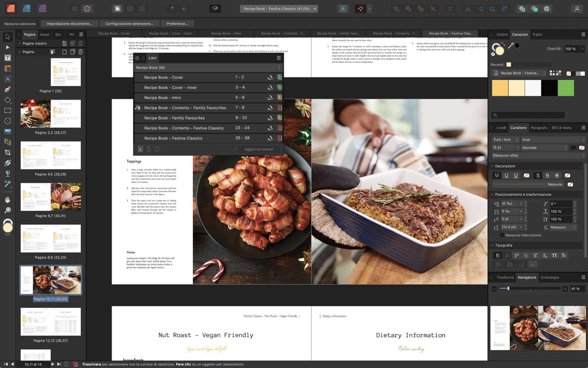The image size is (588, 368).
Task: Select Recipe Book - Family Favourites chapter
Action: coord(208,118)
